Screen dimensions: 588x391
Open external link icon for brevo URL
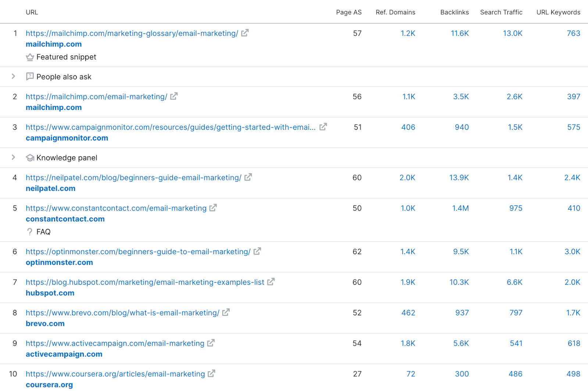point(226,312)
